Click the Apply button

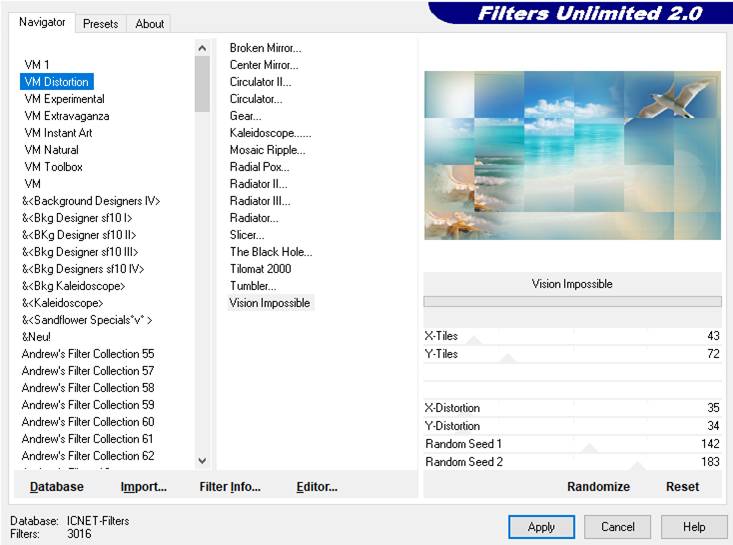[541, 527]
